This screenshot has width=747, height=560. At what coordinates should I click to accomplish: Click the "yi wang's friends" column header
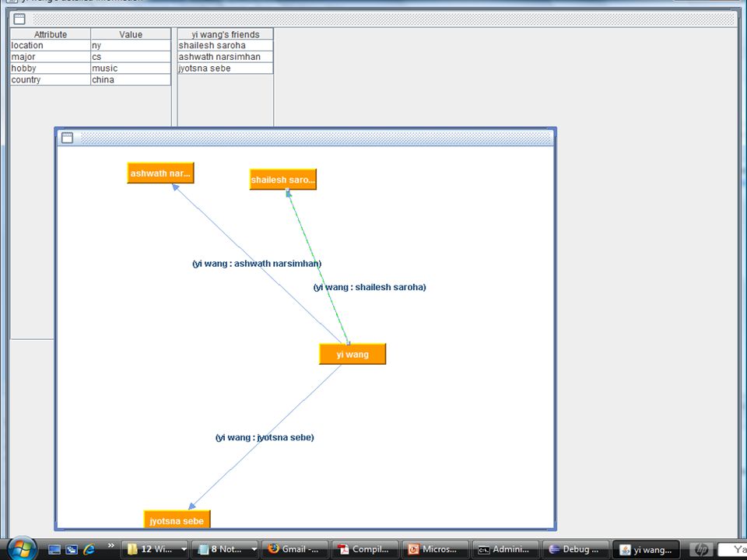(226, 34)
